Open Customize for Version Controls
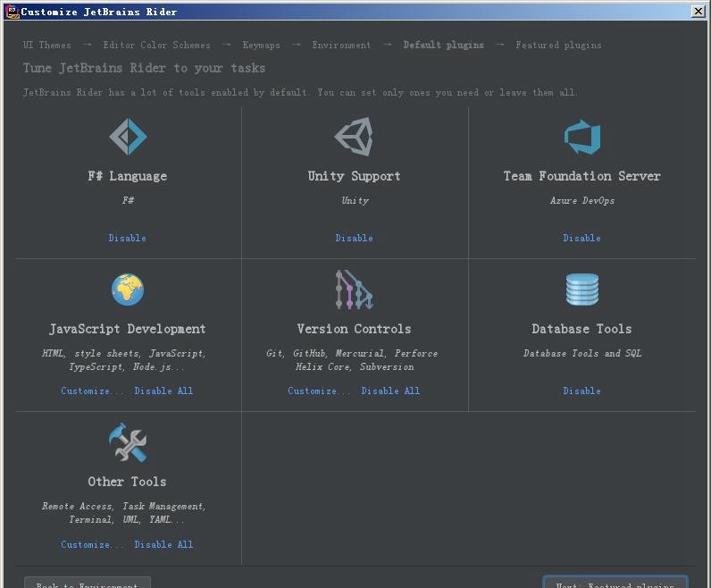 point(318,391)
